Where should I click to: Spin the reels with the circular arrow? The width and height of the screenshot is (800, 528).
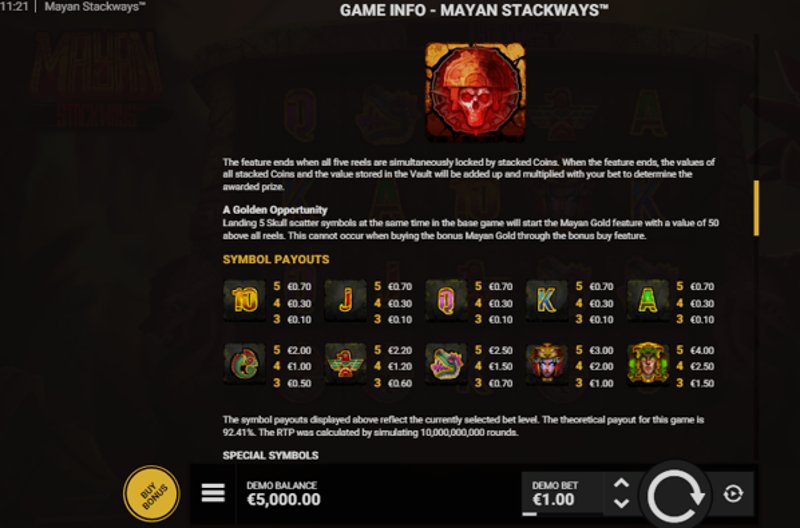click(x=675, y=495)
